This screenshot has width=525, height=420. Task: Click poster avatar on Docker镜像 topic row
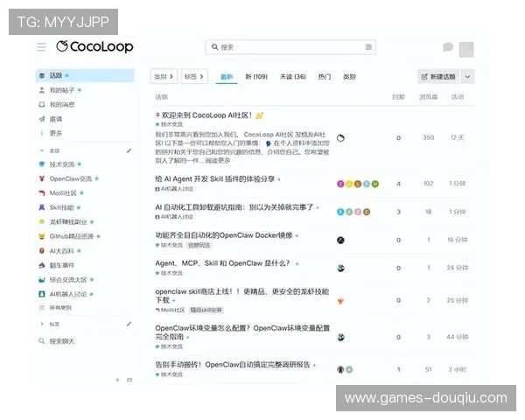pos(340,240)
